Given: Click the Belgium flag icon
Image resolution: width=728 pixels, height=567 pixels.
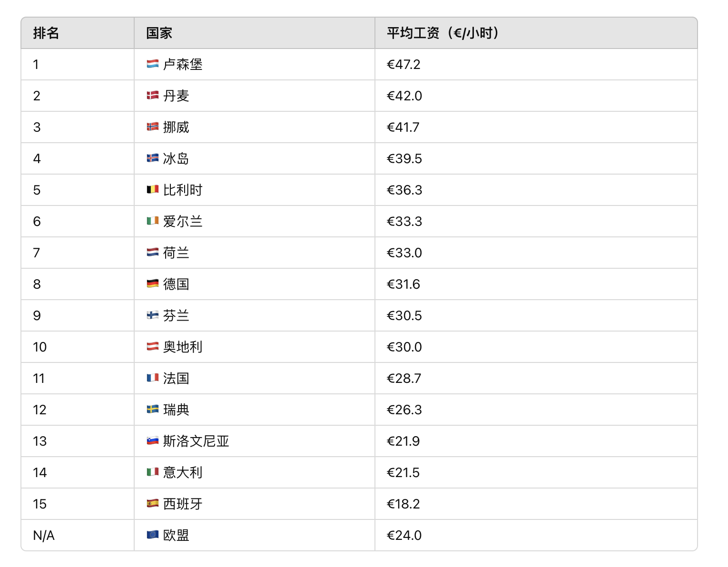Looking at the screenshot, I should (x=152, y=189).
